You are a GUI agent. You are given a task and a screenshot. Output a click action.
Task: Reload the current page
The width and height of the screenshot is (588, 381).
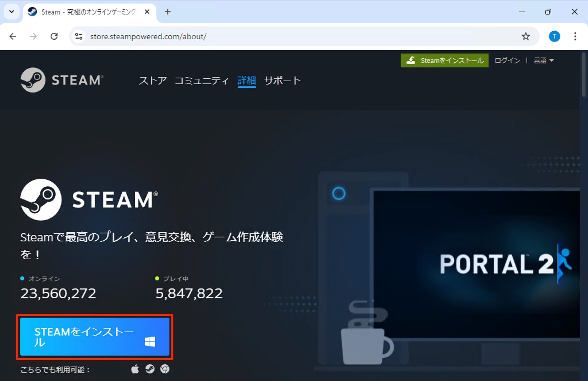pyautogui.click(x=54, y=36)
